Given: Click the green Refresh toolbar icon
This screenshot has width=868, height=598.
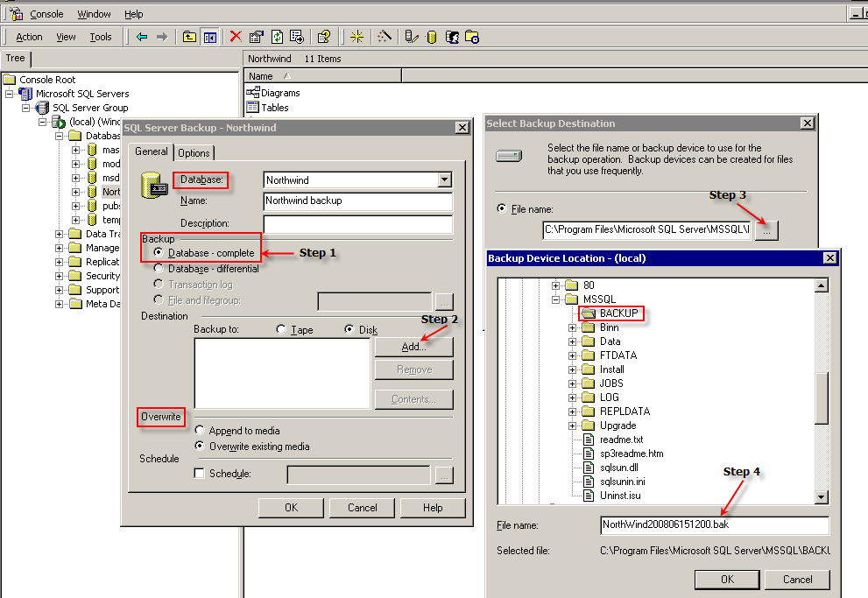Looking at the screenshot, I should tap(277, 37).
